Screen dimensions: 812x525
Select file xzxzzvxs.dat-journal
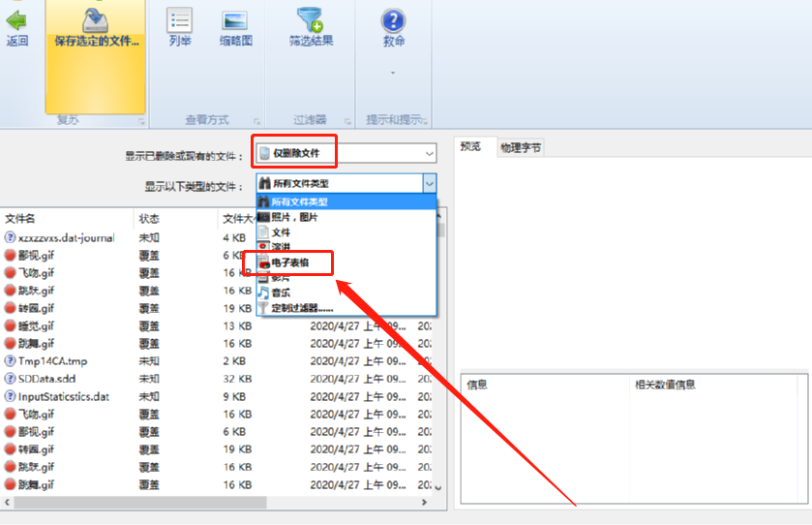[x=66, y=238]
